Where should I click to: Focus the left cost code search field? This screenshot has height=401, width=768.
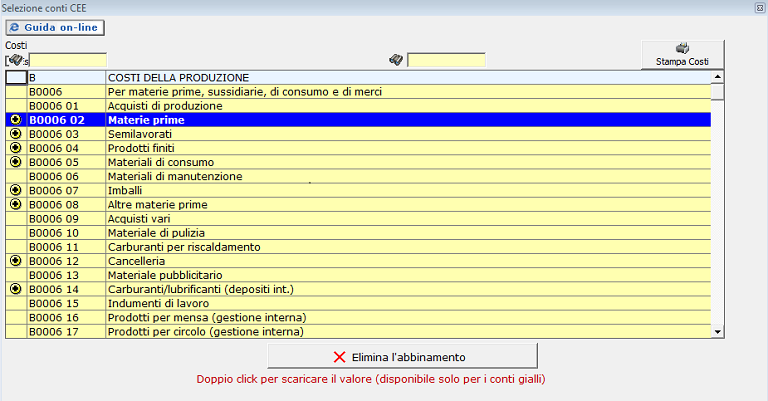(66, 60)
